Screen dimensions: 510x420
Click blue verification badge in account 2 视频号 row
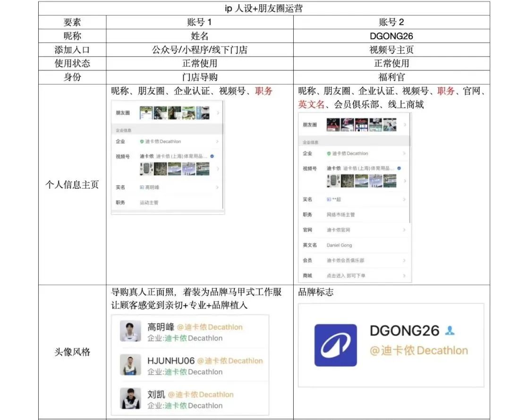[x=399, y=168]
